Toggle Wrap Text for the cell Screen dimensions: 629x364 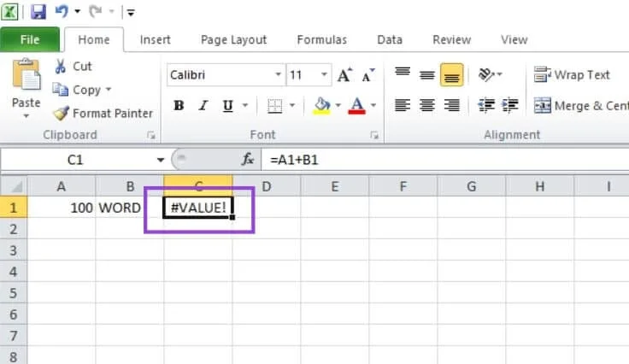click(x=572, y=75)
